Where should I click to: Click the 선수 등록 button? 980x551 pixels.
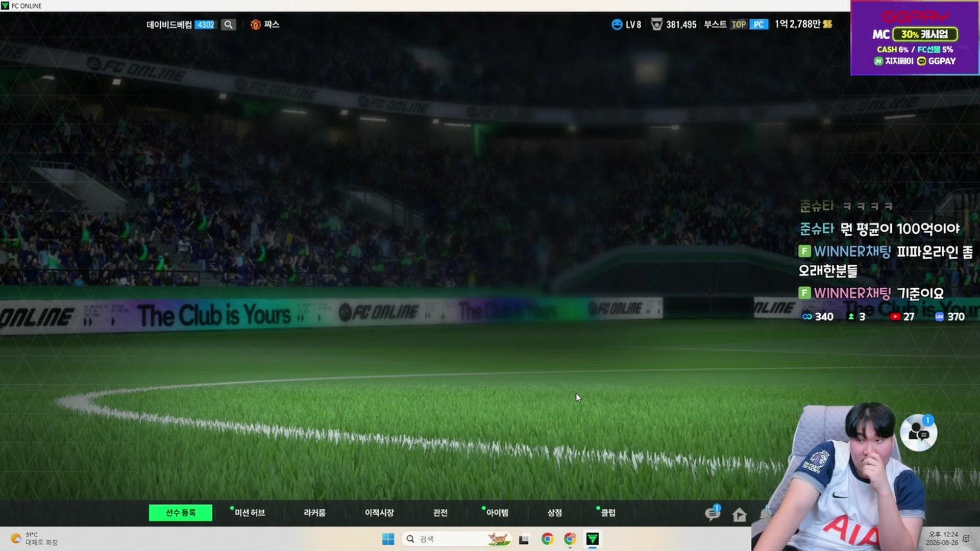[181, 513]
